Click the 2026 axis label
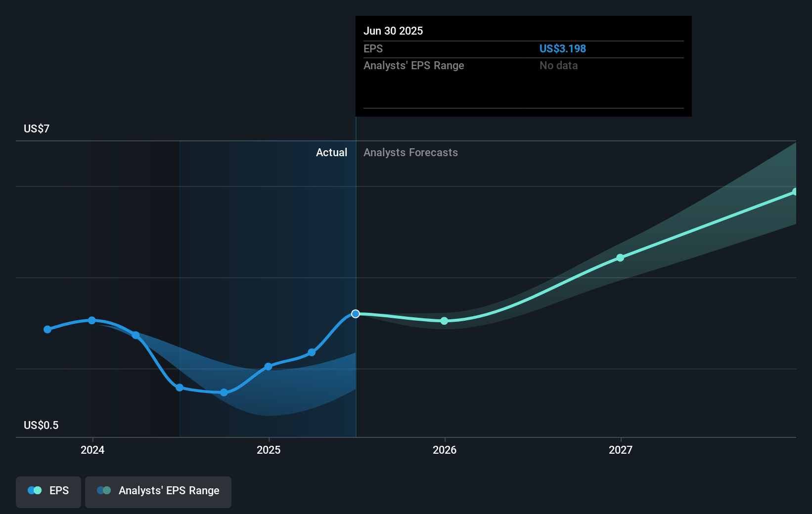 (444, 450)
